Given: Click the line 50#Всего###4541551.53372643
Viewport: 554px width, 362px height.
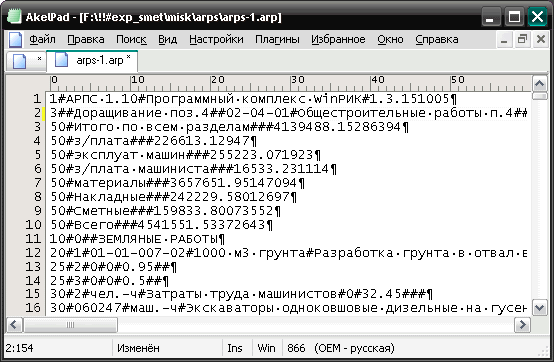Looking at the screenshot, I should pos(161,225).
